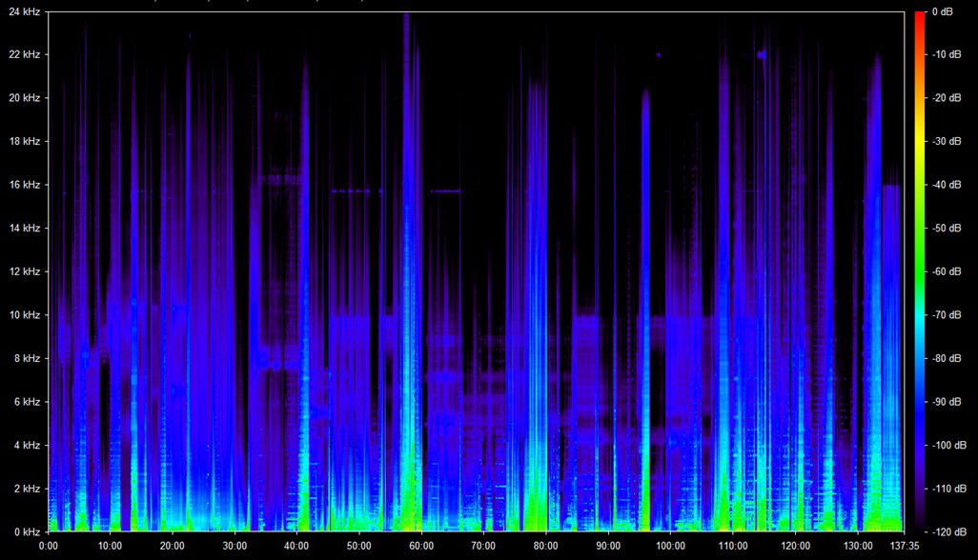Click the 24 kHz frequency axis label
Screen dimensions: 978x560
click(x=25, y=11)
